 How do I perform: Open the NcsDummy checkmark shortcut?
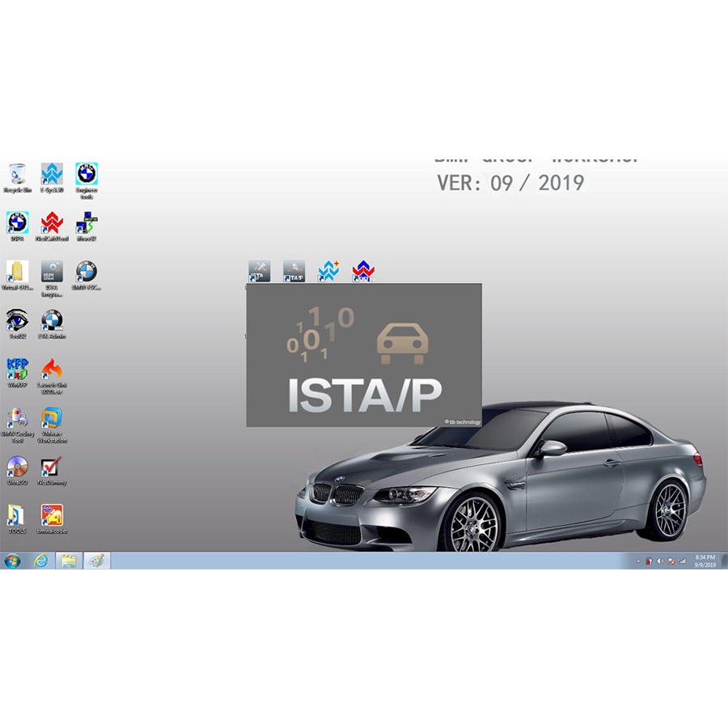pyautogui.click(x=52, y=470)
